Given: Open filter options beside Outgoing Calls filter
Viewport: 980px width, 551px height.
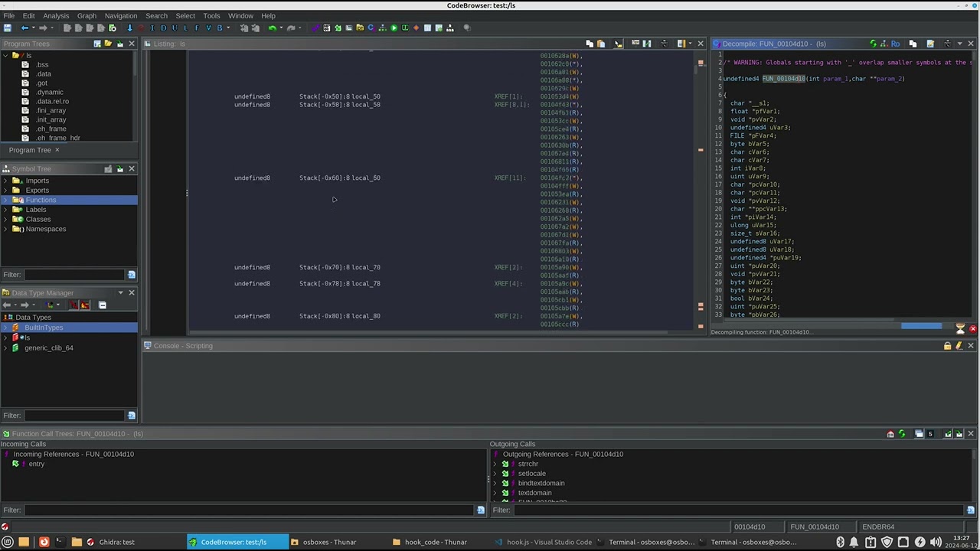Looking at the screenshot, I should (970, 510).
